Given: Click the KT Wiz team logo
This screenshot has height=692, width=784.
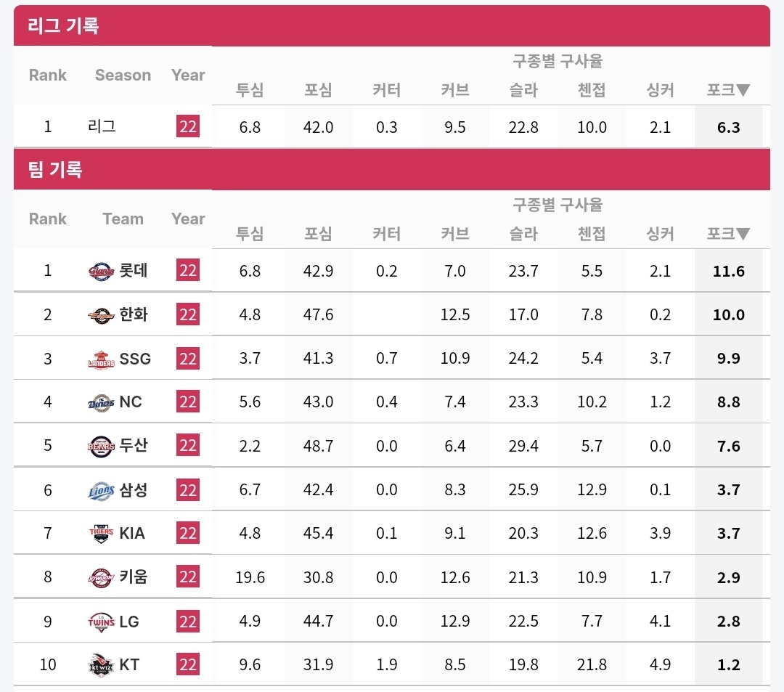Looking at the screenshot, I should tap(101, 665).
